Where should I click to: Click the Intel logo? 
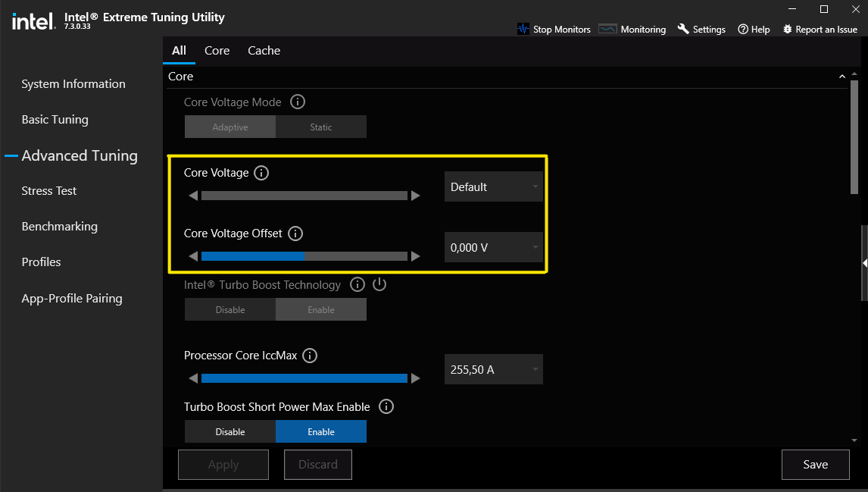pyautogui.click(x=34, y=21)
